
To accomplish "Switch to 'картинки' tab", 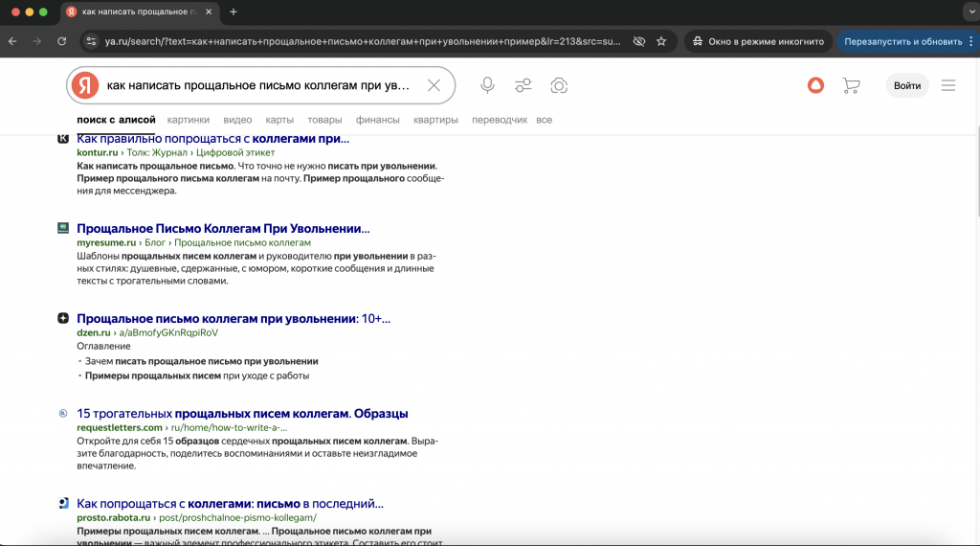I will click(189, 120).
